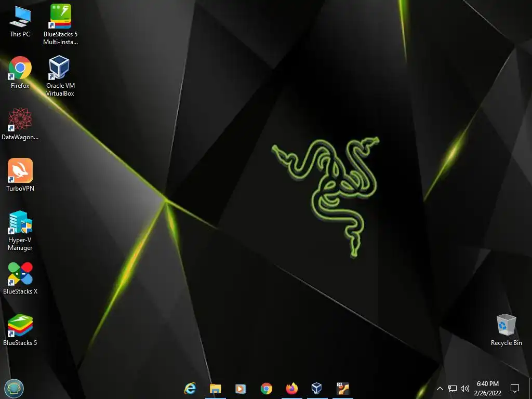Open Google Chrome from the taskbar

tap(267, 389)
